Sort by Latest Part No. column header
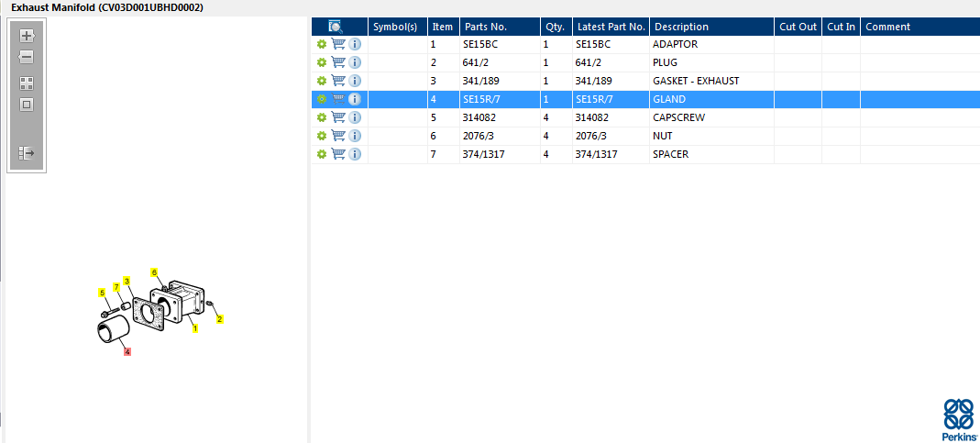 point(611,27)
